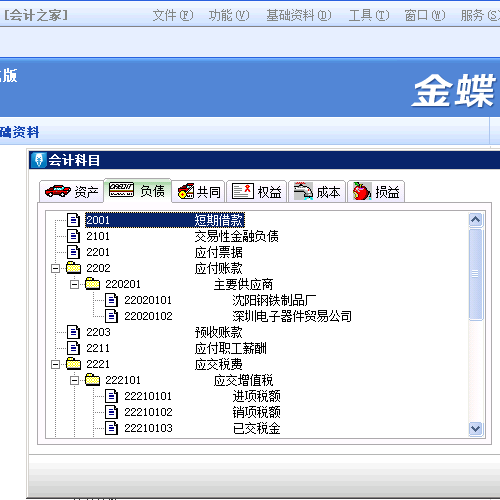Screen dimensions: 500x500
Task: Click the faucet icon on 成本 tab
Action: click(x=303, y=191)
